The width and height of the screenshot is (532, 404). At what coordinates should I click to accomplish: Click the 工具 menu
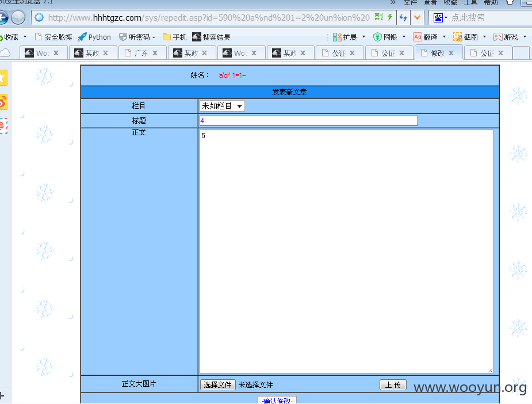pyautogui.click(x=470, y=2)
